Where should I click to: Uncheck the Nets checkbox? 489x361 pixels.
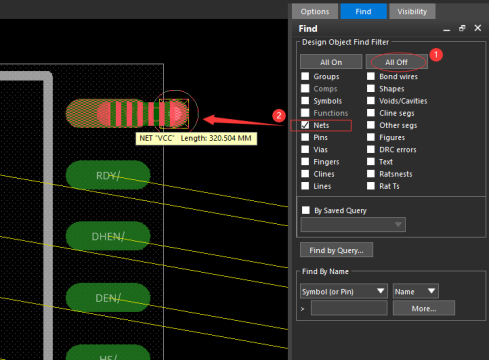305,125
